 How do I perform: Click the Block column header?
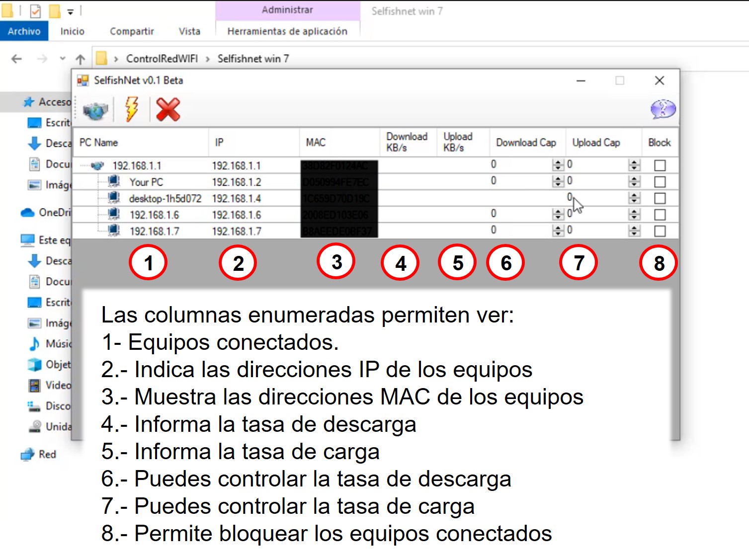[660, 143]
